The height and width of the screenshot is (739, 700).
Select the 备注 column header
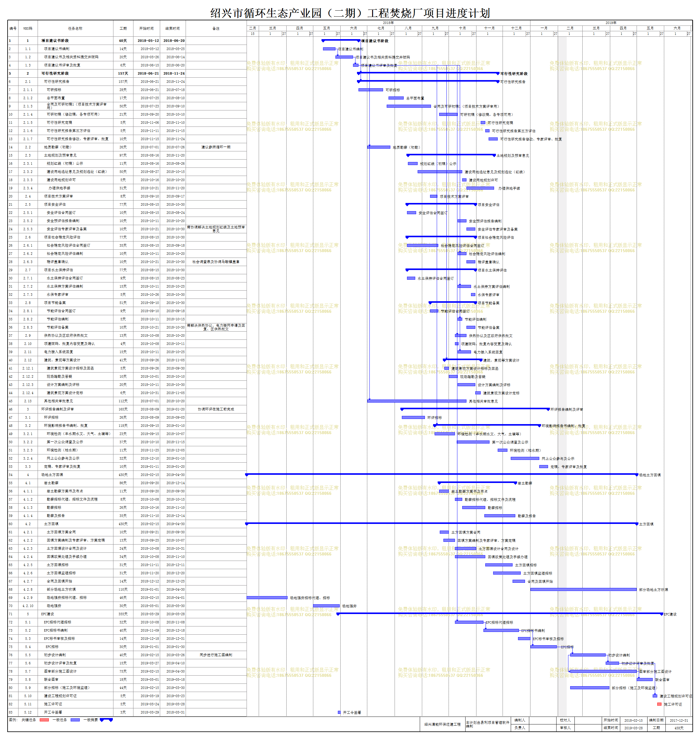pyautogui.click(x=216, y=29)
